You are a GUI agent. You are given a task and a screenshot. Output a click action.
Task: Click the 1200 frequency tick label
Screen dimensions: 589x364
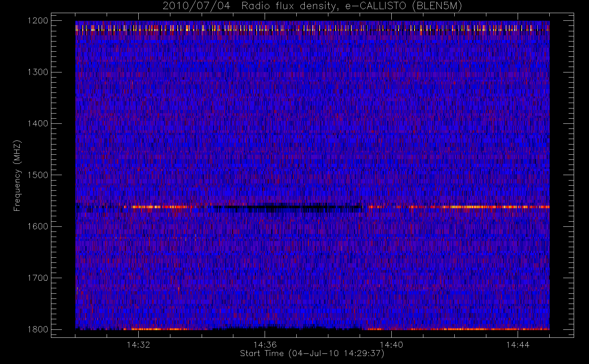pyautogui.click(x=38, y=21)
